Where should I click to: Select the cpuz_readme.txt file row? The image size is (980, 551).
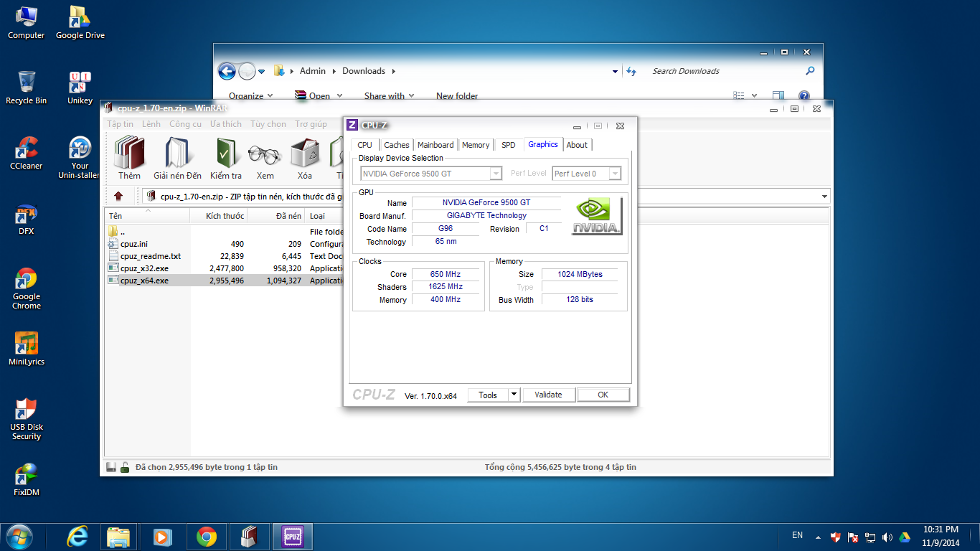pyautogui.click(x=223, y=256)
